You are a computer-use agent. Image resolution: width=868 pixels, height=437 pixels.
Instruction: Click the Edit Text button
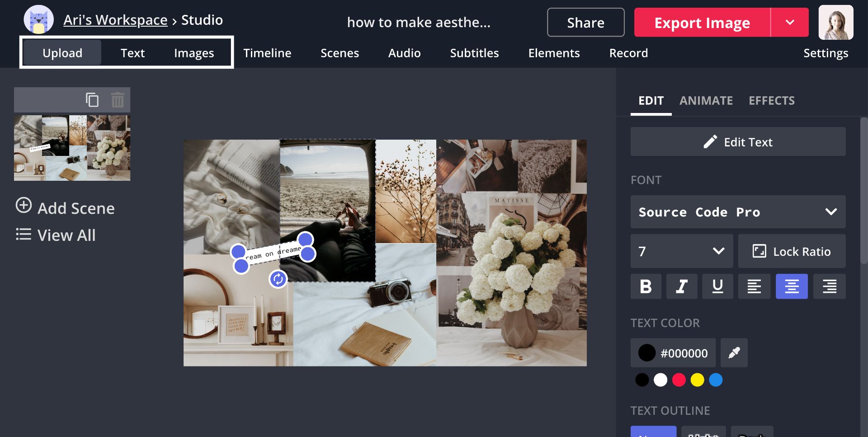(738, 141)
